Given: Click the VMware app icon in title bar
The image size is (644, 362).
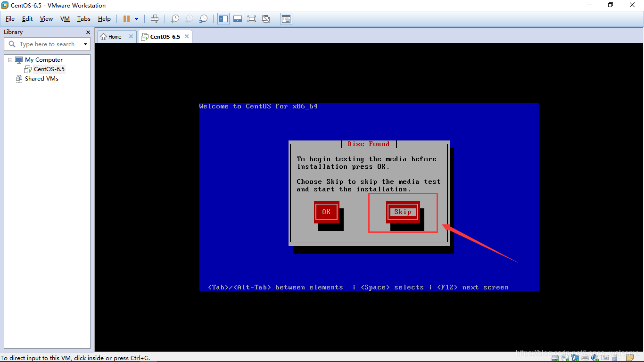Looking at the screenshot, I should click(5, 5).
